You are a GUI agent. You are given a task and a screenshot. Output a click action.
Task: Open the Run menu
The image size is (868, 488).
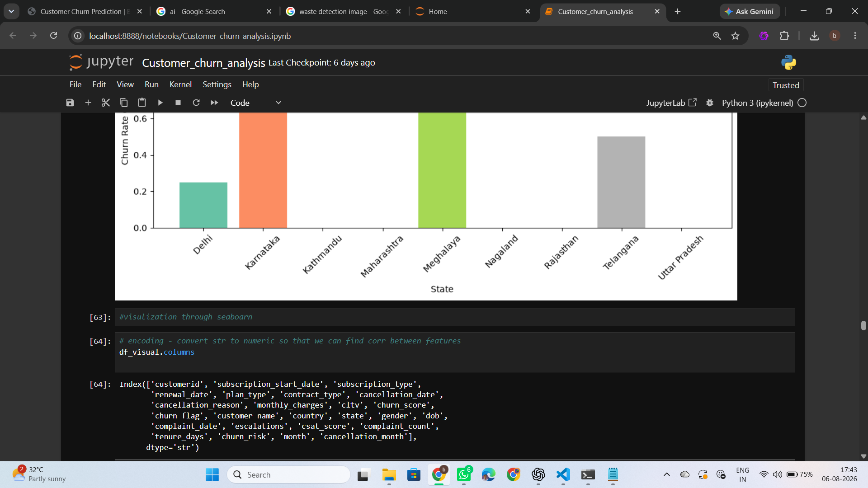point(151,84)
